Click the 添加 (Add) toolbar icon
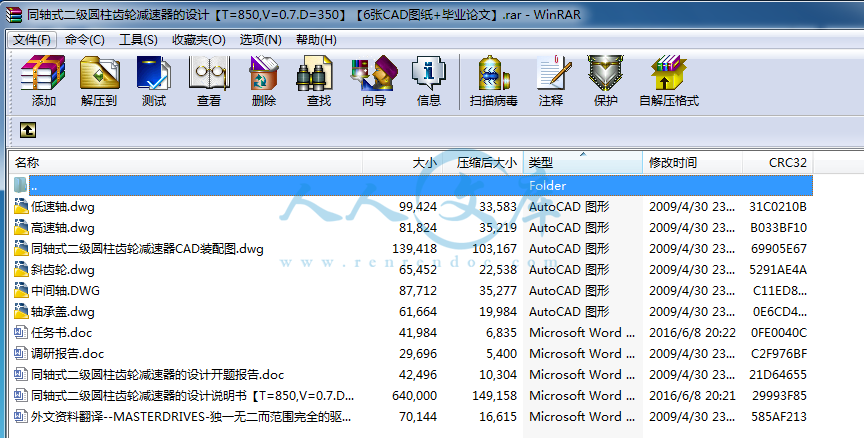The width and height of the screenshot is (864, 438). 43,73
